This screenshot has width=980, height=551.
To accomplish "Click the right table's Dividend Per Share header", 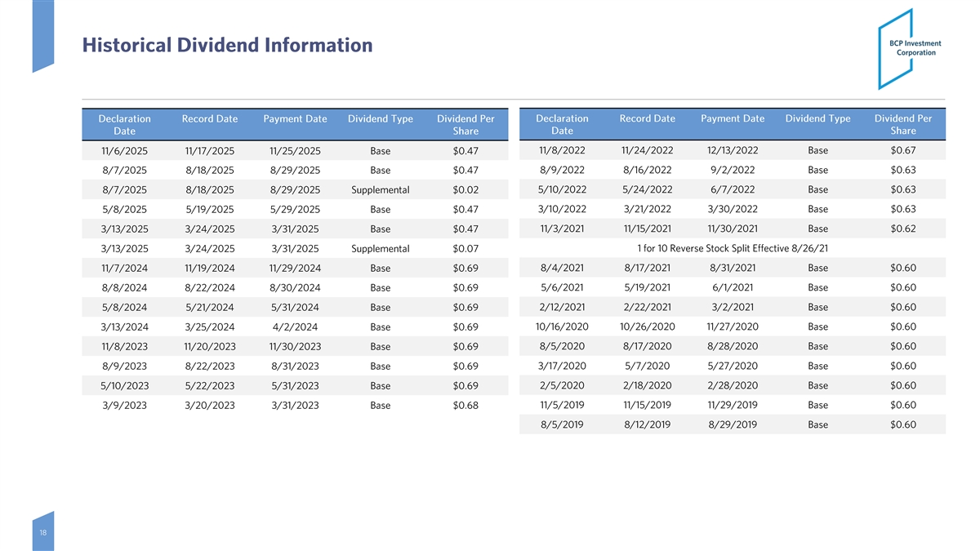I will point(902,125).
